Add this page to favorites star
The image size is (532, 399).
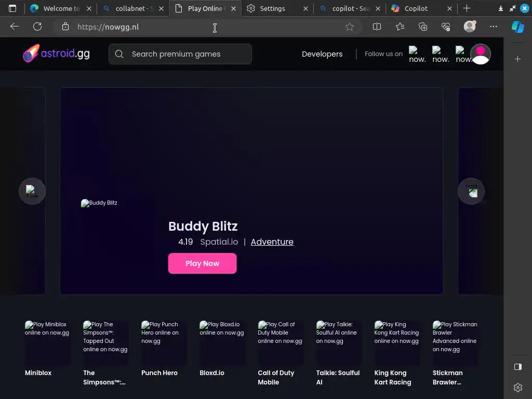(350, 26)
